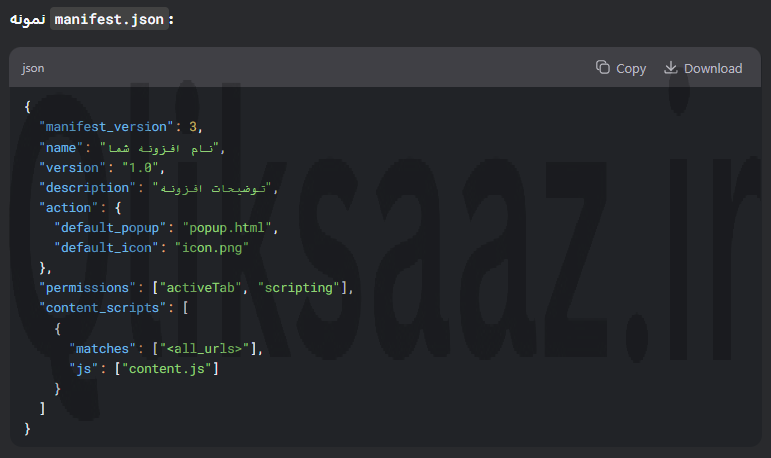Click the "scripting" permission string
771x458 pixels.
299,288
